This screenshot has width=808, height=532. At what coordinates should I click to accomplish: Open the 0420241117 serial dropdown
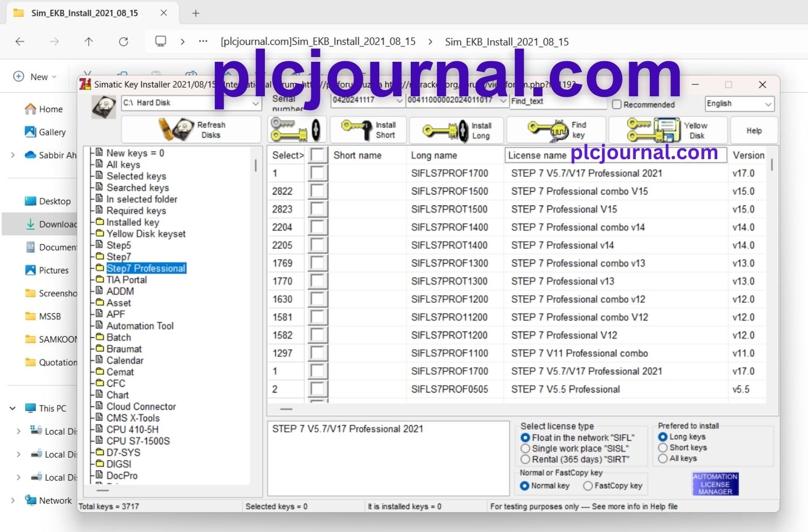367,100
